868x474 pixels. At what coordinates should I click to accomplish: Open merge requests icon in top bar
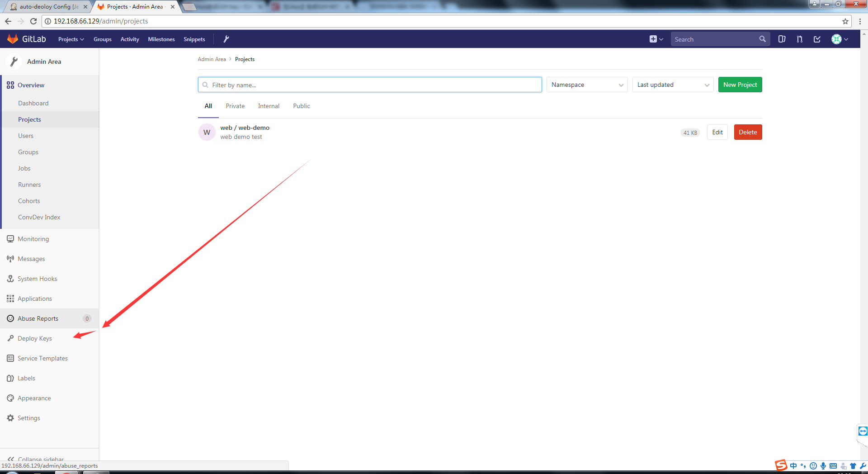(x=799, y=39)
